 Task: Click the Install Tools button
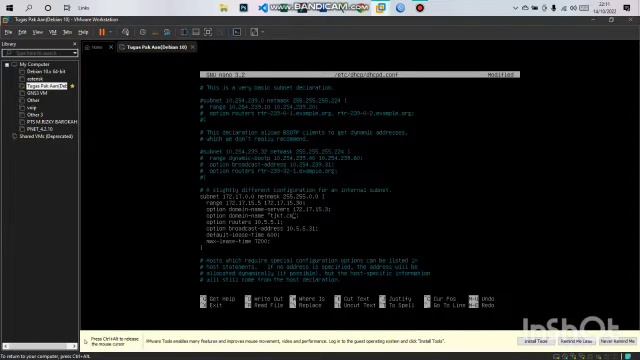[536, 341]
